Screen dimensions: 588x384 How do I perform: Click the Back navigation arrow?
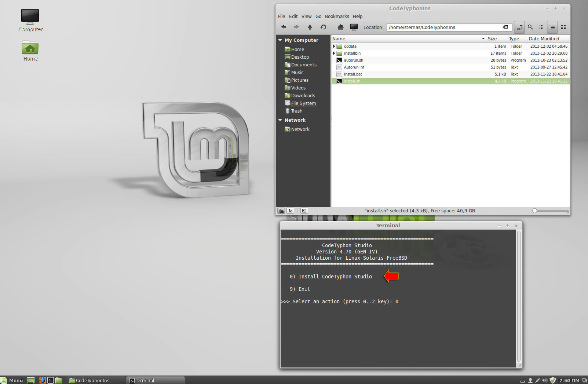[284, 27]
